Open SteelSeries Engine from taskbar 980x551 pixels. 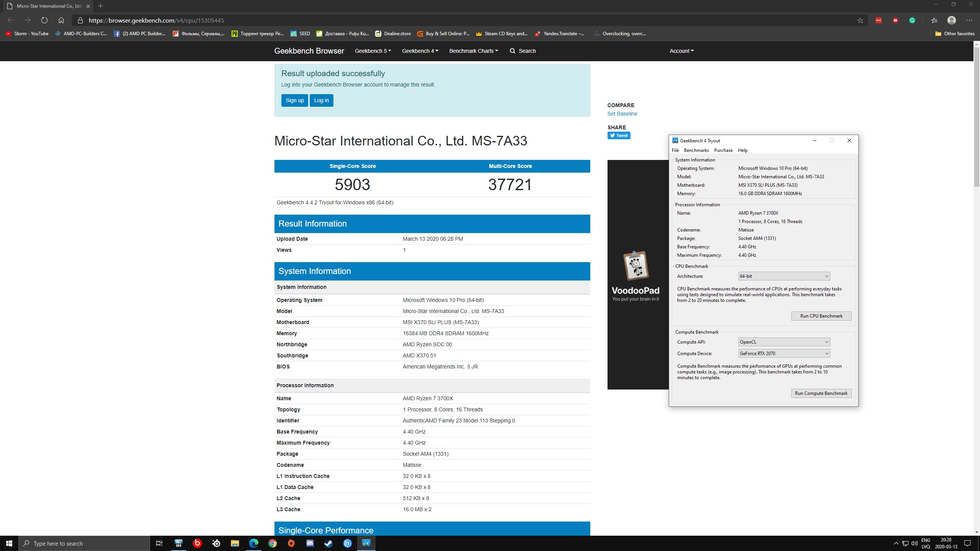coord(216,543)
